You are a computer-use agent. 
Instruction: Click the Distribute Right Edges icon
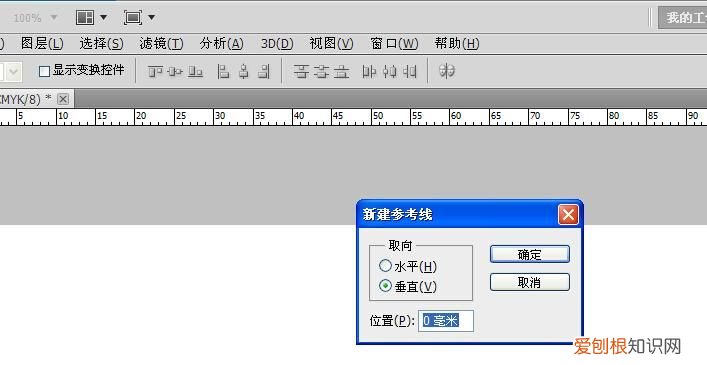click(410, 71)
